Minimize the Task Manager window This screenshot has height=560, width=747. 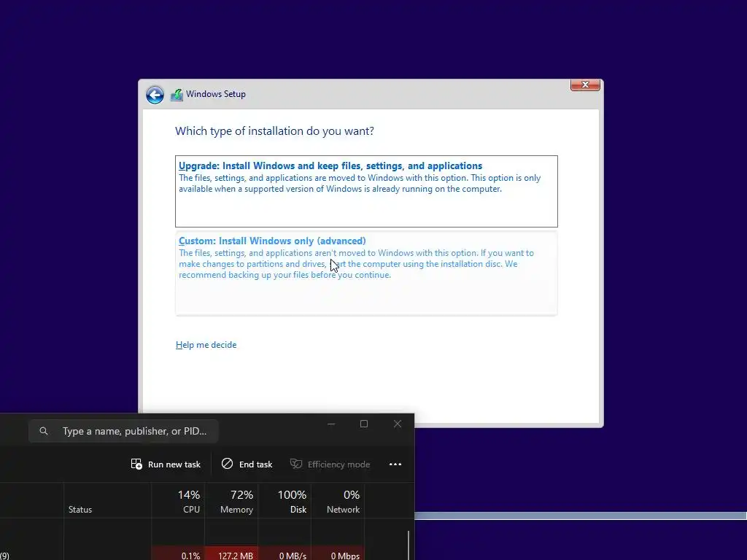pos(332,424)
